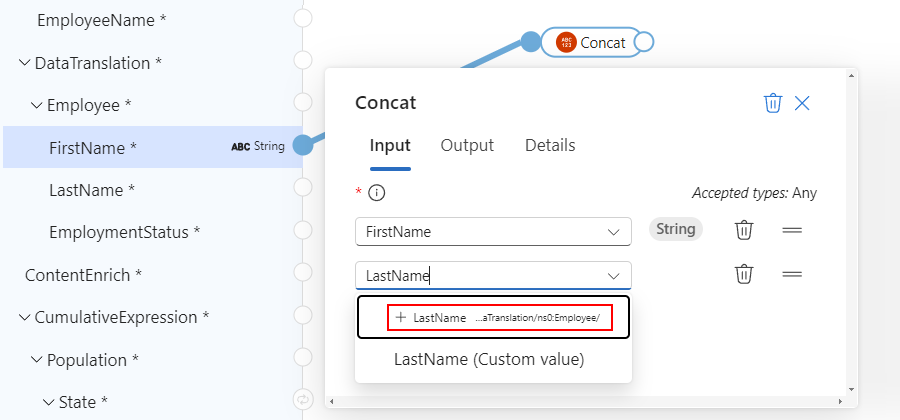
Task: Click the LastName row reorder handle
Action: [x=792, y=274]
